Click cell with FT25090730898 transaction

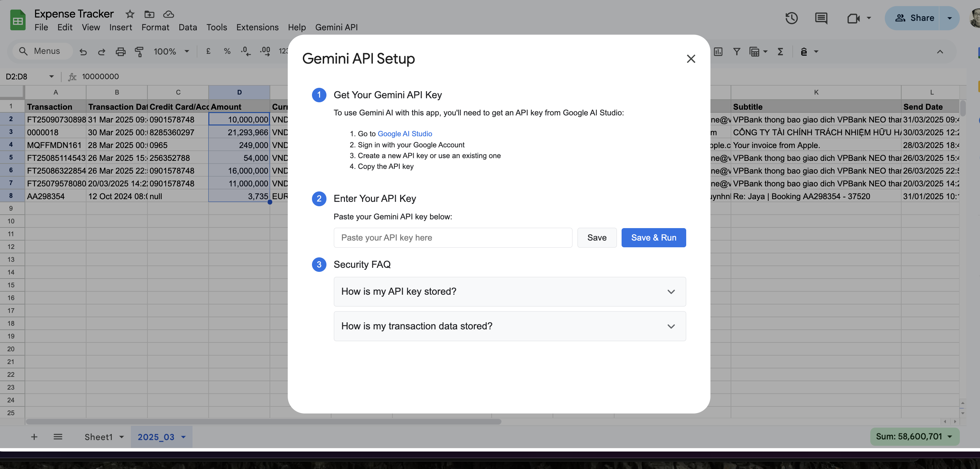(56, 119)
